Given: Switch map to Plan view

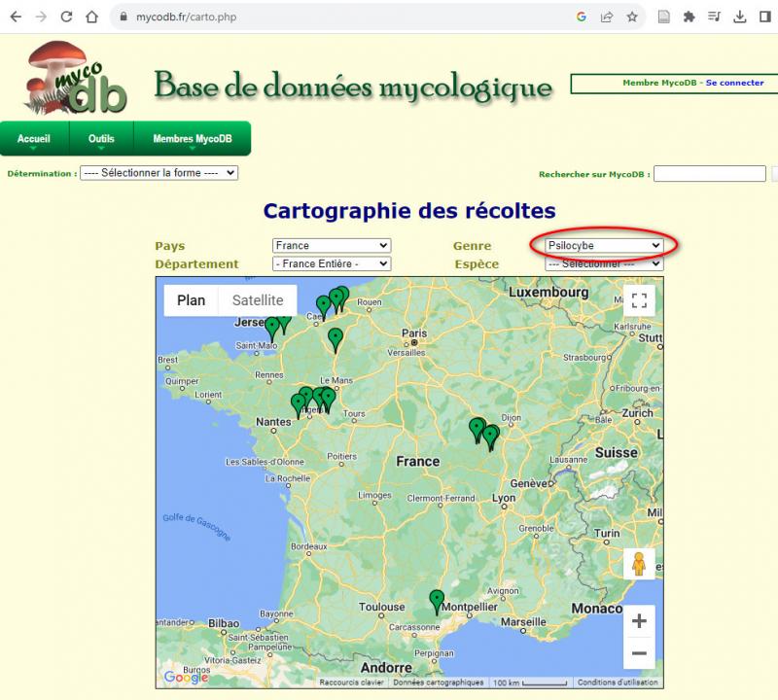Looking at the screenshot, I should (x=191, y=300).
